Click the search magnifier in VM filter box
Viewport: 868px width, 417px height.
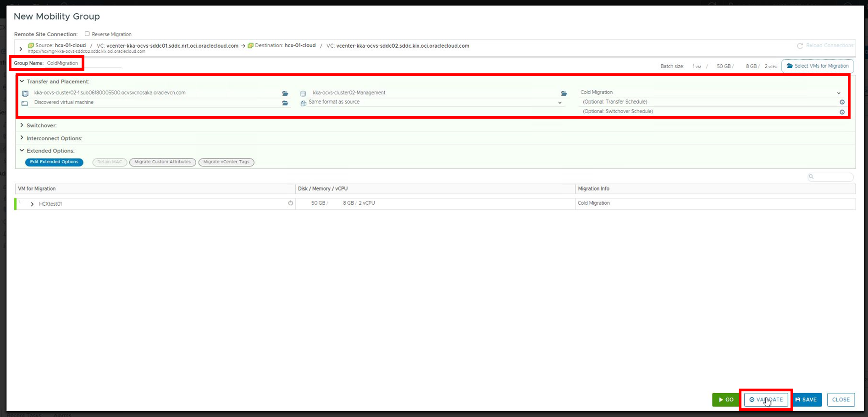811,177
